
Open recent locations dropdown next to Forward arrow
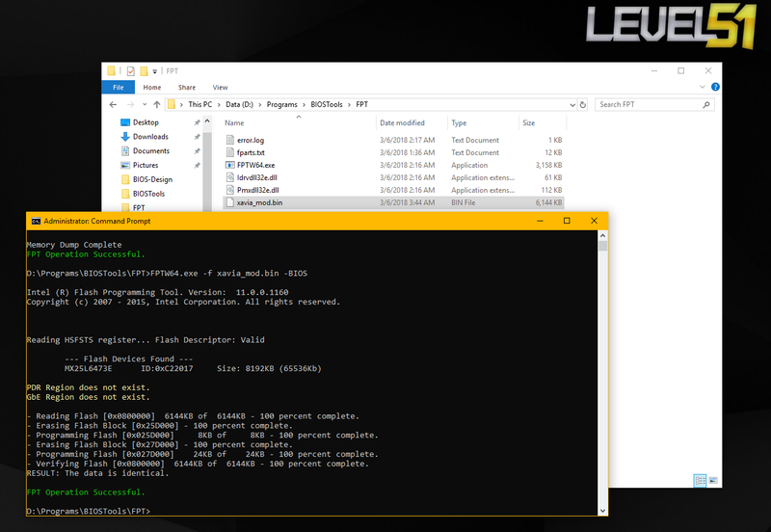coord(145,104)
